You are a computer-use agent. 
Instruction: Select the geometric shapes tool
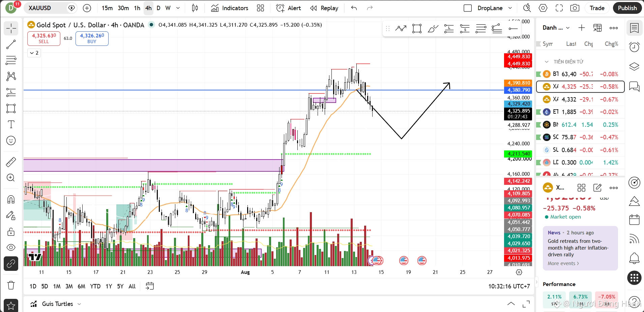tap(11, 108)
